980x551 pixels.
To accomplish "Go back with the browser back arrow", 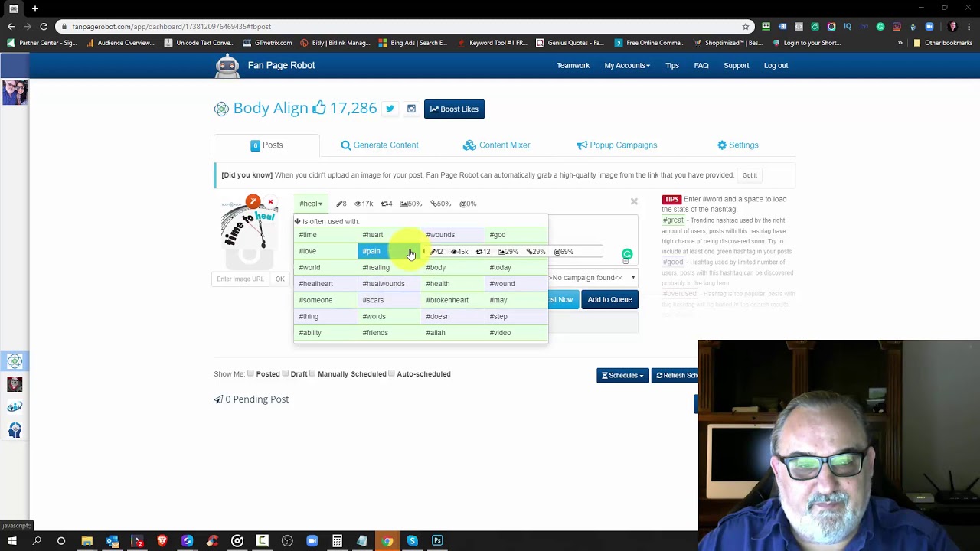I will pyautogui.click(x=11, y=26).
